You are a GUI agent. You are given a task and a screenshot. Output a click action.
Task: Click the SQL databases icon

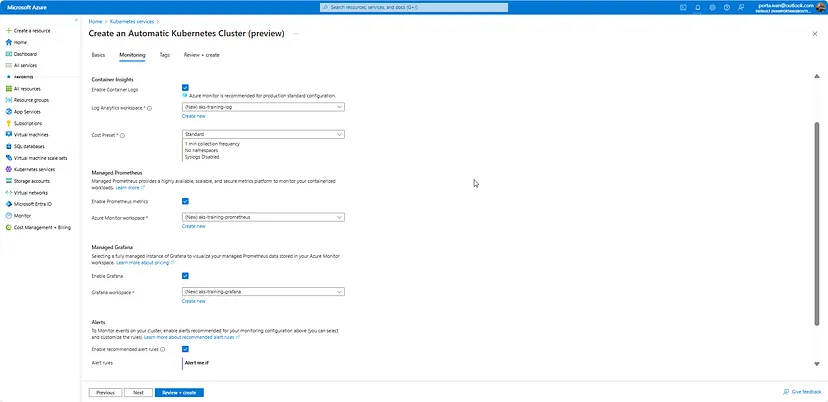8,146
